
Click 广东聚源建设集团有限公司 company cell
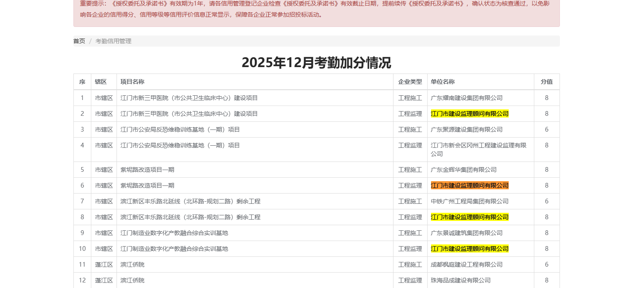pyautogui.click(x=466, y=129)
